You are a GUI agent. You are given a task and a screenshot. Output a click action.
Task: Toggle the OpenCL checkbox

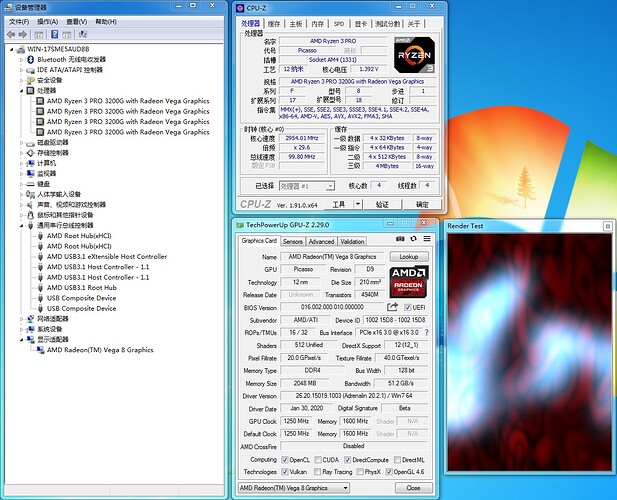(285, 459)
